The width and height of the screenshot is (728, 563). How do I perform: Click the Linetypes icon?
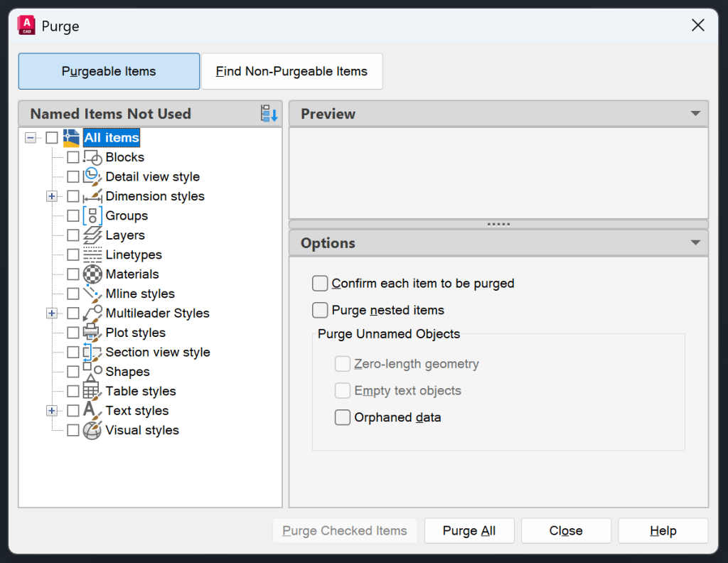point(92,254)
